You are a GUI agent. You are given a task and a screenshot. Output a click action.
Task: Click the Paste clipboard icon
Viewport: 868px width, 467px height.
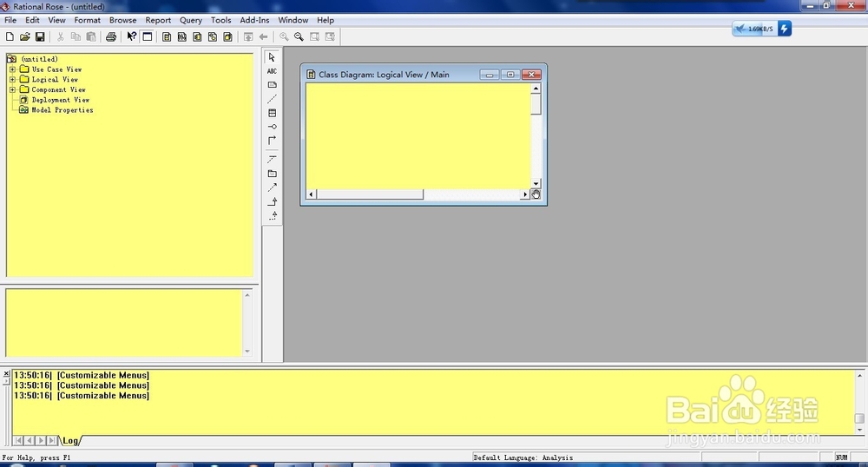point(91,36)
